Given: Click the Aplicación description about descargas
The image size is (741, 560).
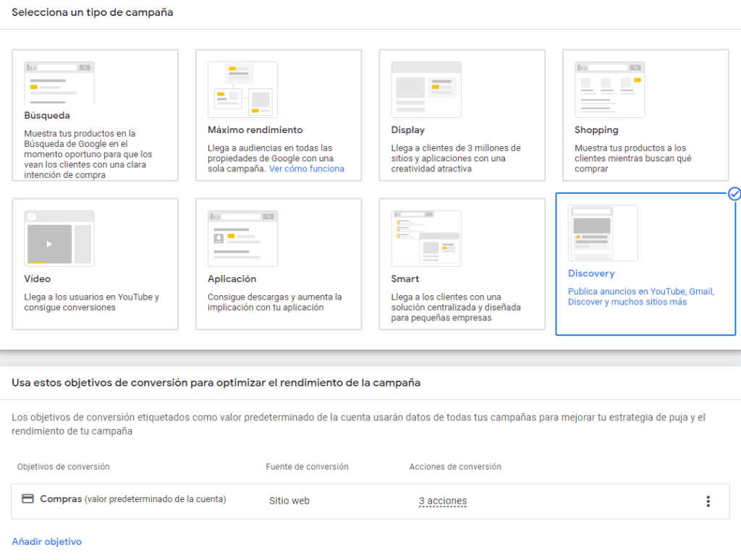Looking at the screenshot, I should coord(274,302).
